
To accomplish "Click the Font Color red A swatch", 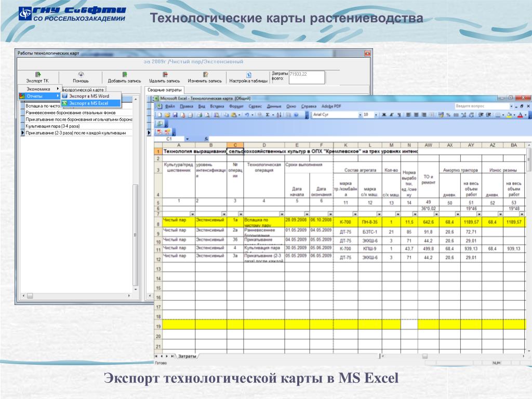I will (520, 115).
